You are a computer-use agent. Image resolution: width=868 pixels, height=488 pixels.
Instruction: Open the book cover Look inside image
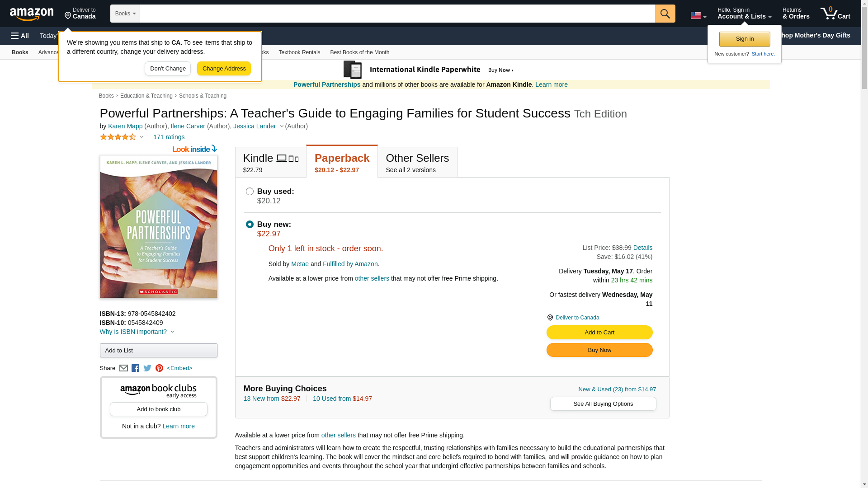[x=158, y=226]
